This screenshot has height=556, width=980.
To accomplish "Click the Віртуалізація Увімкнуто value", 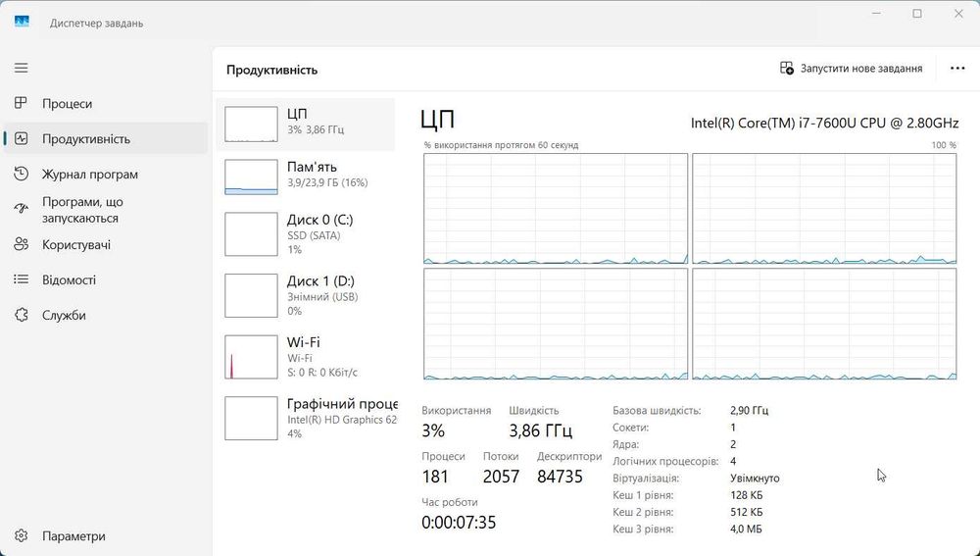I will (755, 478).
